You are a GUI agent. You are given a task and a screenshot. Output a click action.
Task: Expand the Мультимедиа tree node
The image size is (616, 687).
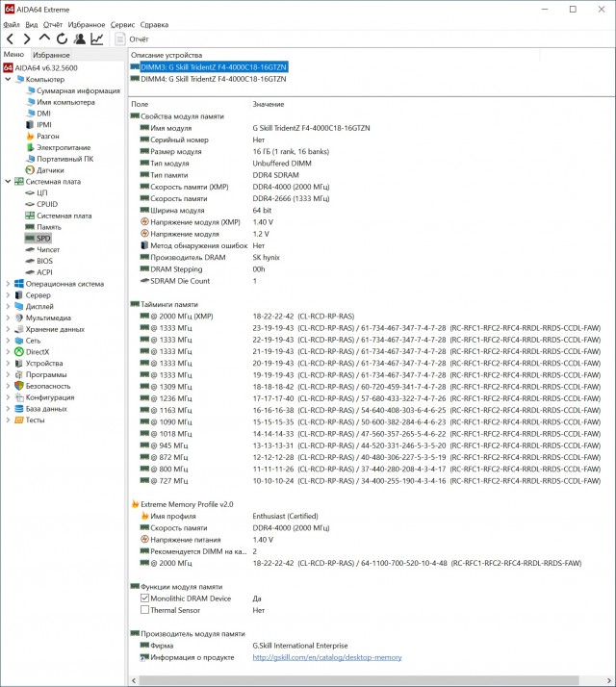[8, 318]
